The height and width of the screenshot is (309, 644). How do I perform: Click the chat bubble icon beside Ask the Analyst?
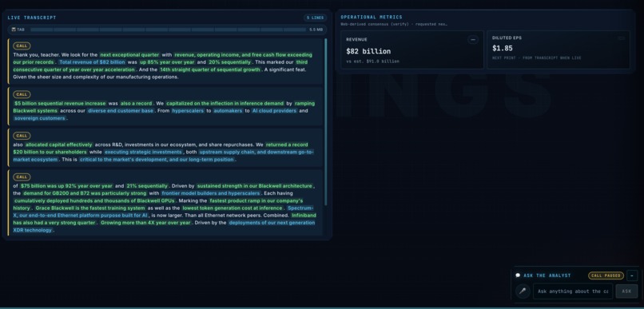(518, 275)
